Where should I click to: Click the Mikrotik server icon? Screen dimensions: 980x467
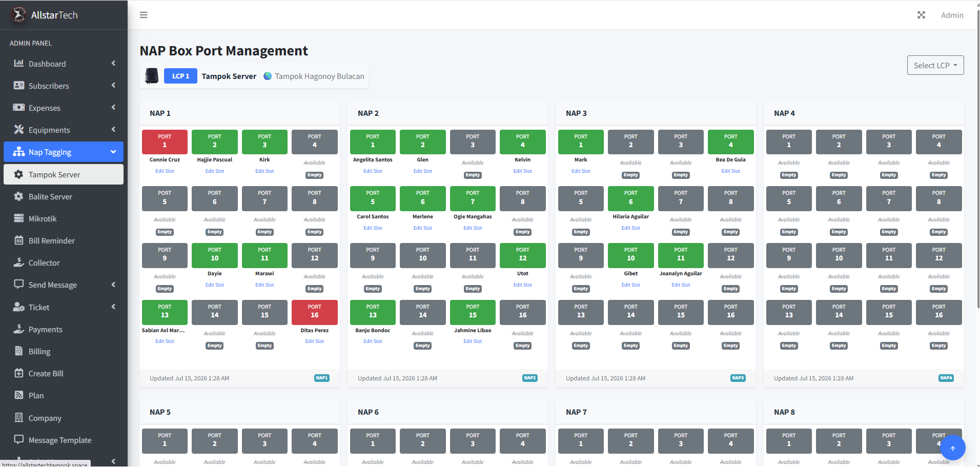19,218
